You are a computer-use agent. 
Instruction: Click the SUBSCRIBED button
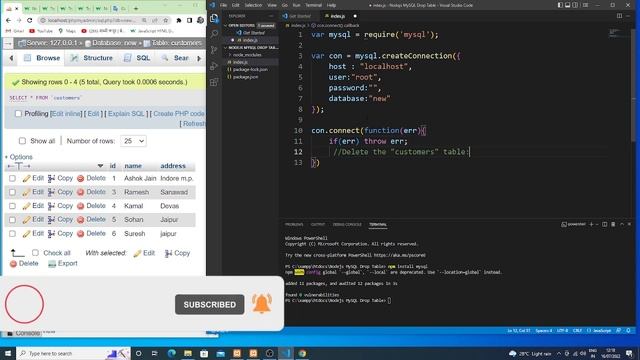pos(209,304)
